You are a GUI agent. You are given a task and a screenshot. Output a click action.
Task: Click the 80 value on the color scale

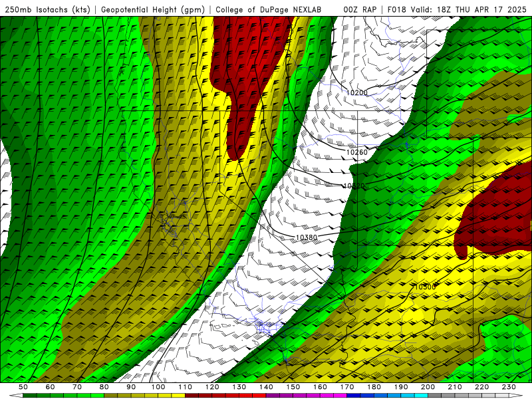coord(104,387)
